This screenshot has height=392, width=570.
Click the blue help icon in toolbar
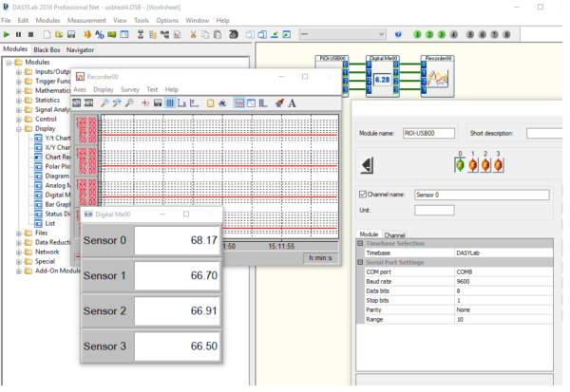tap(398, 34)
